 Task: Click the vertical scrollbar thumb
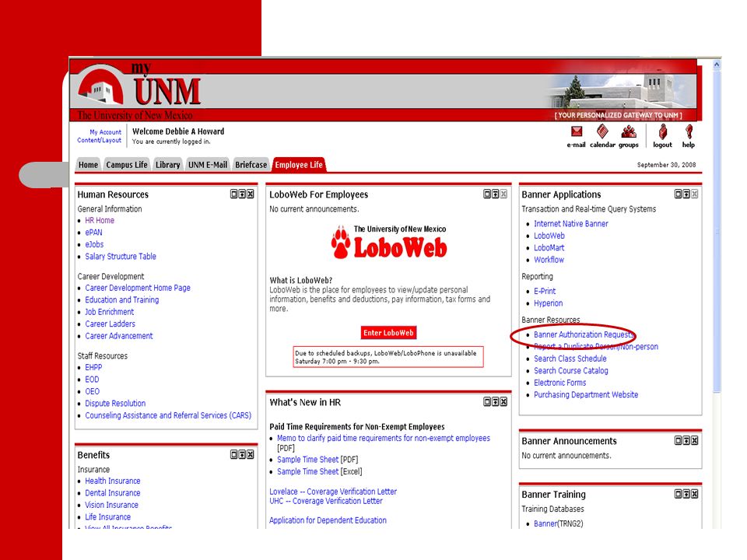tap(717, 231)
